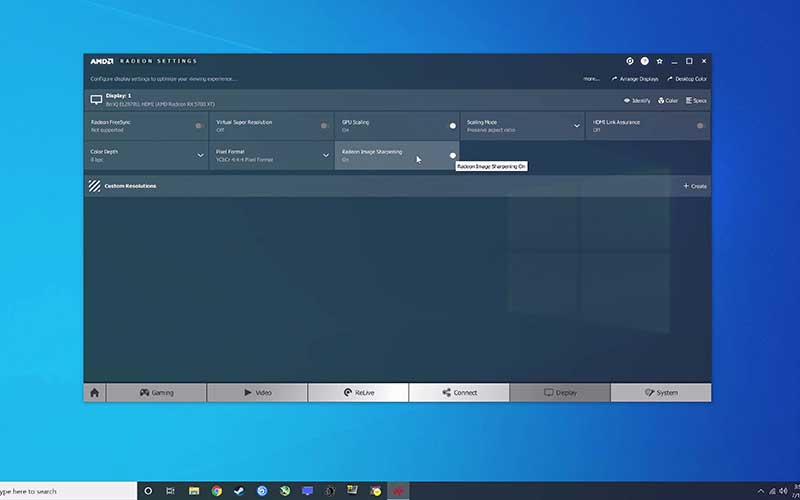Expand Pixel Format dropdown
Viewport: 800px width, 500px height.
[326, 156]
